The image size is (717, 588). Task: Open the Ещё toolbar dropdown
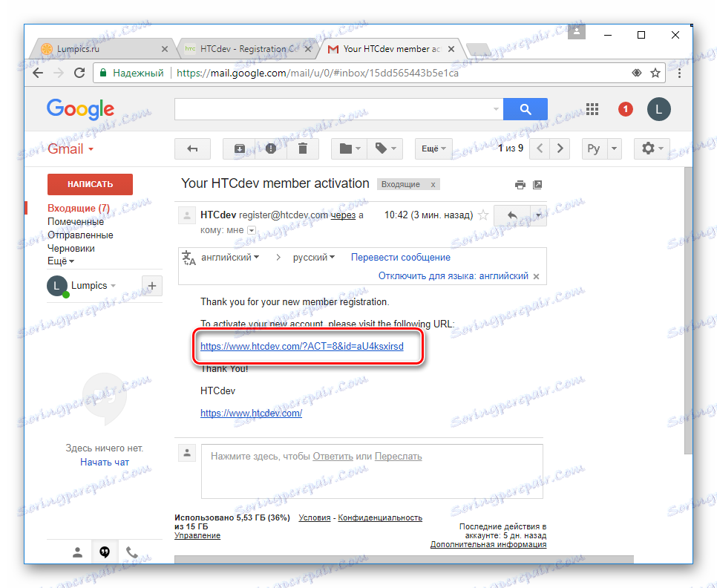click(x=433, y=148)
